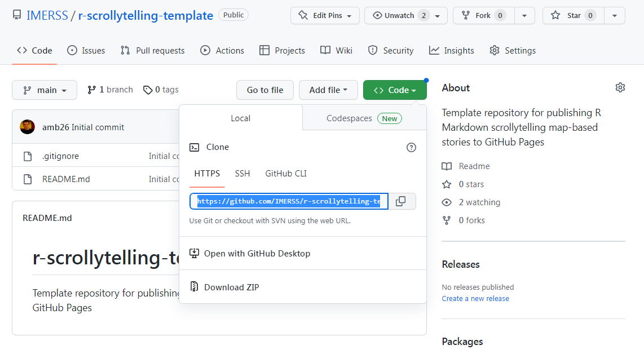
Task: Copy the HTTPS clone URL to clipboard
Action: [x=402, y=201]
